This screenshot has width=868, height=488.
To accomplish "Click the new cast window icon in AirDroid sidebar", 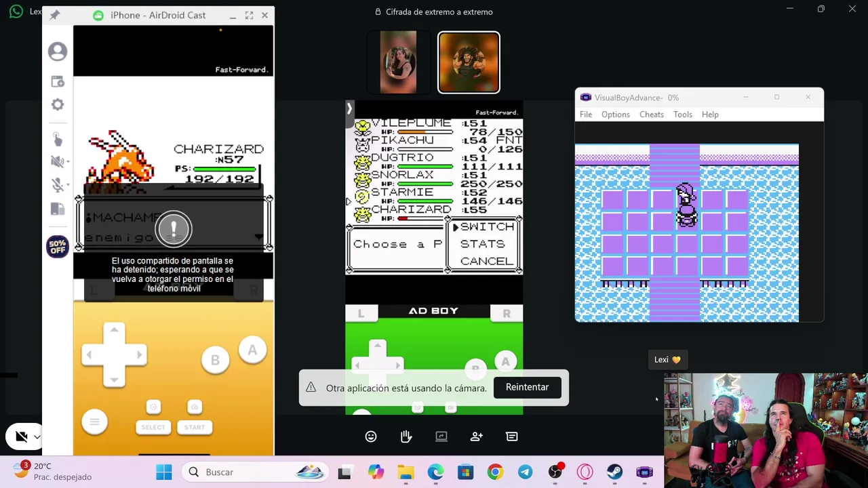I will pyautogui.click(x=58, y=81).
